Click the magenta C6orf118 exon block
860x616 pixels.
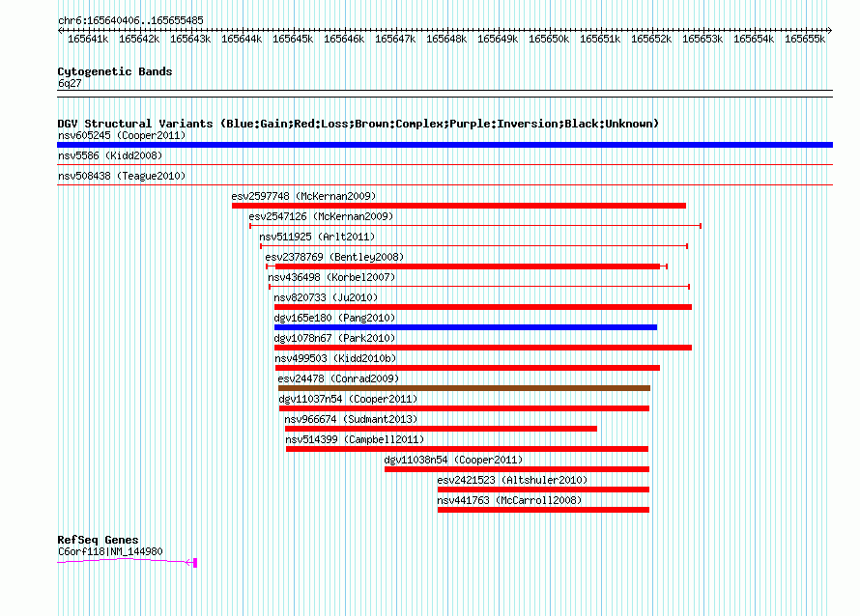coord(194,562)
